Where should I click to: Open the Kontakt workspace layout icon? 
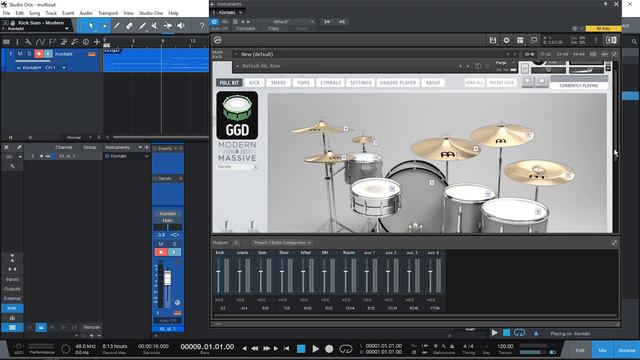pyautogui.click(x=520, y=40)
